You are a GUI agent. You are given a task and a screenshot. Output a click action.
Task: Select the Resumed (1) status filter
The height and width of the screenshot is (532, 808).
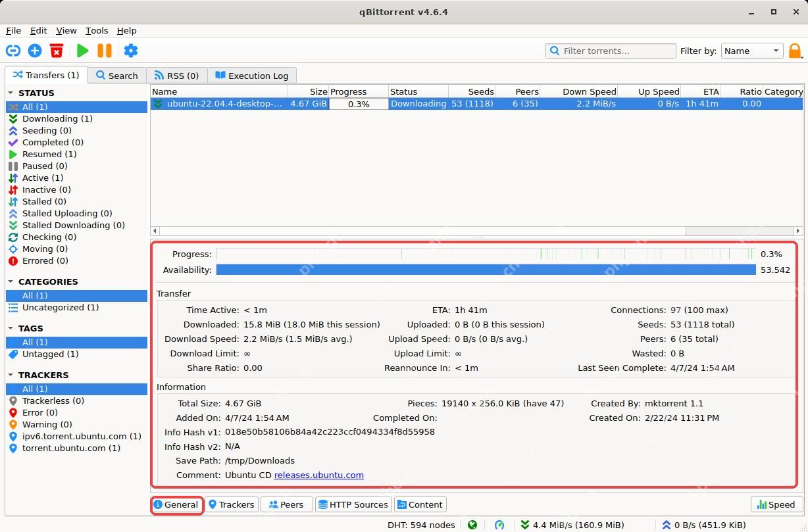click(76, 154)
